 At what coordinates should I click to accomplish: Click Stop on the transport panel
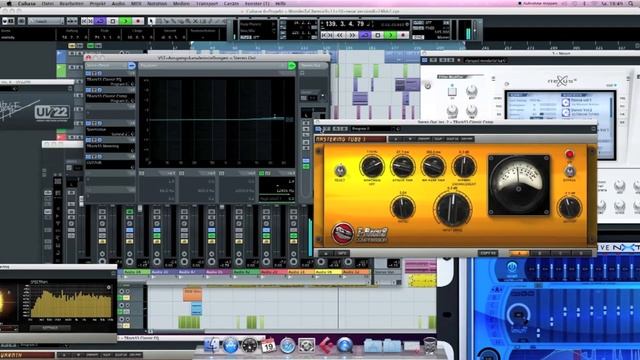click(378, 36)
